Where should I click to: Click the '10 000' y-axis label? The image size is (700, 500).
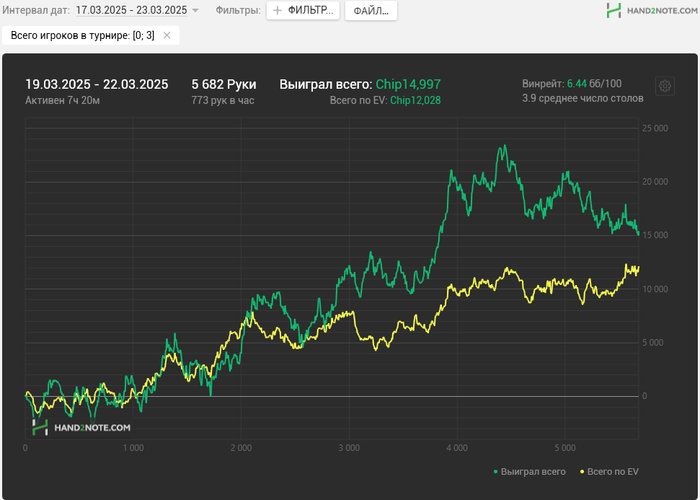[x=655, y=289]
